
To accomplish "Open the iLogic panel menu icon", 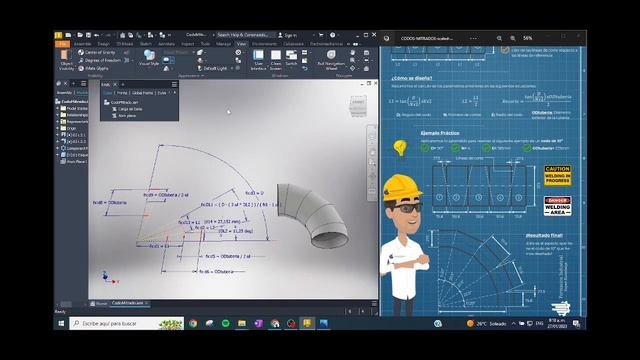I will [x=174, y=84].
